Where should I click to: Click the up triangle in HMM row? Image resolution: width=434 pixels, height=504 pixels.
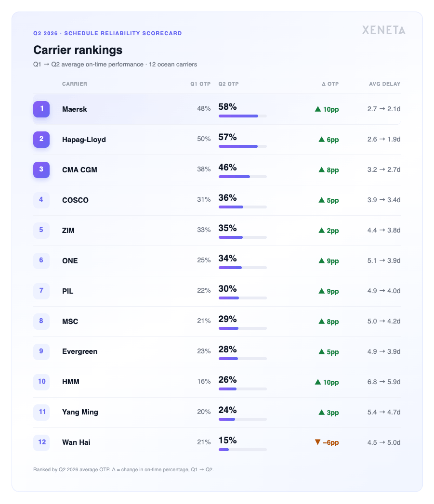click(318, 382)
